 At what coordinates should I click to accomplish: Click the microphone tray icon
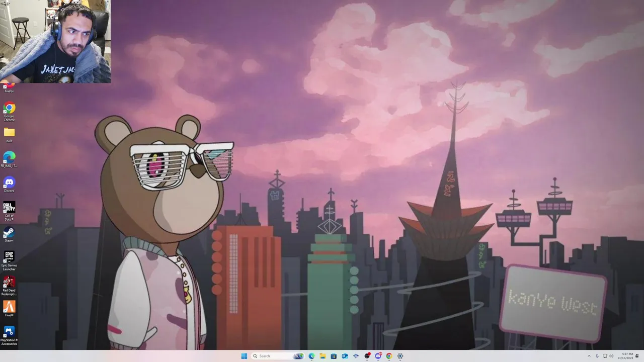pyautogui.click(x=597, y=356)
